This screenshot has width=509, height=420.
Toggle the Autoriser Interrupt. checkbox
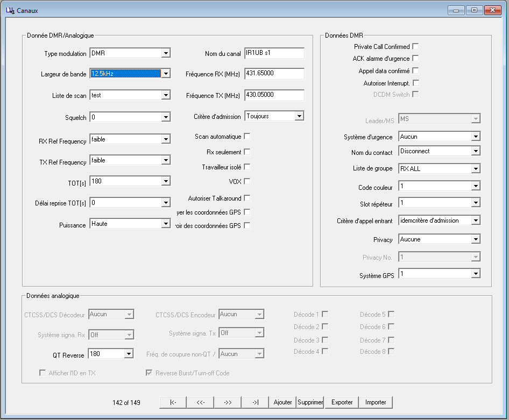coord(416,83)
